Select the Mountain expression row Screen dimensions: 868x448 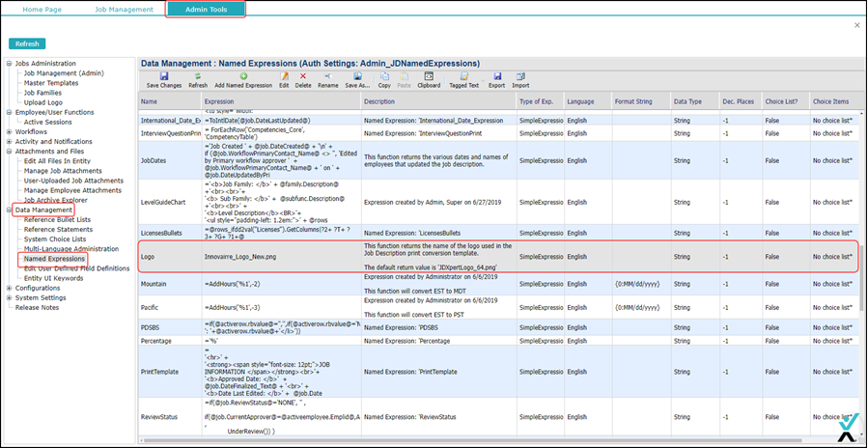[x=499, y=285]
